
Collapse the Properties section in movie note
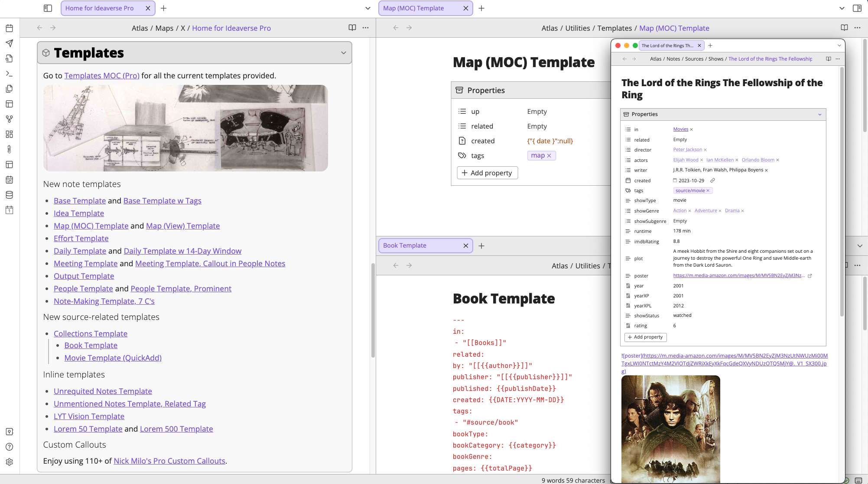[x=819, y=114]
